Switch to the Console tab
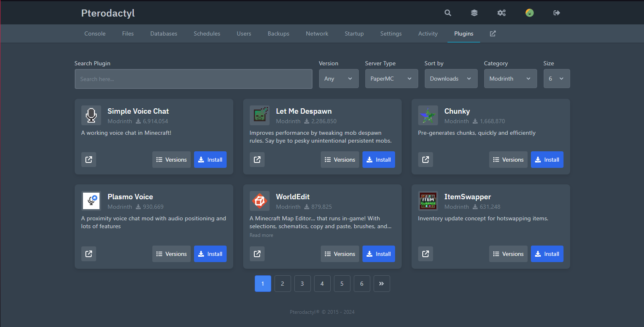 pos(95,33)
